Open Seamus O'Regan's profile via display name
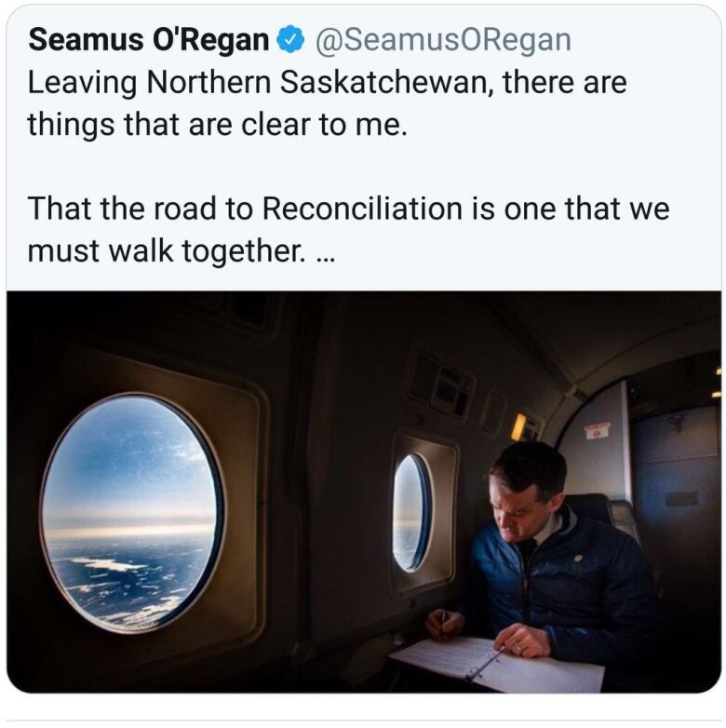The width and height of the screenshot is (726, 728). click(149, 40)
